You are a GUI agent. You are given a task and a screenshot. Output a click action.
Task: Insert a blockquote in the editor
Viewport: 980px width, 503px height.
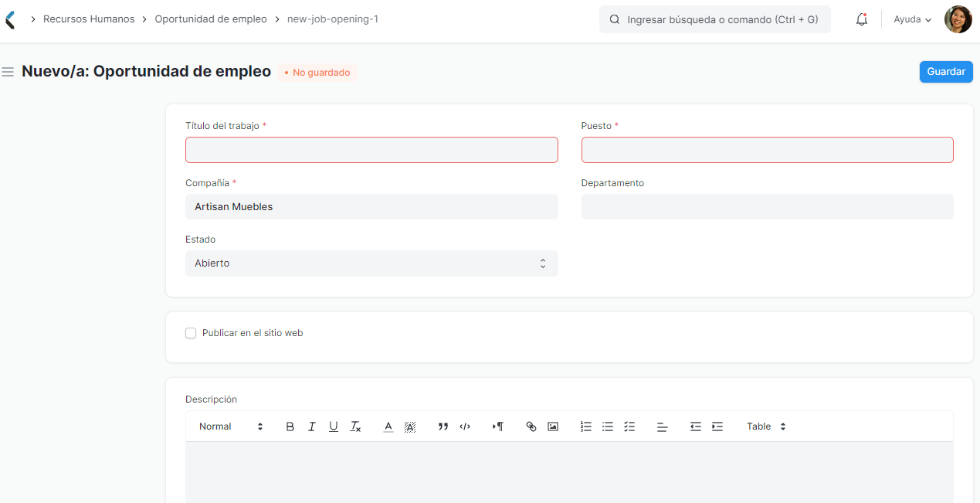[443, 427]
